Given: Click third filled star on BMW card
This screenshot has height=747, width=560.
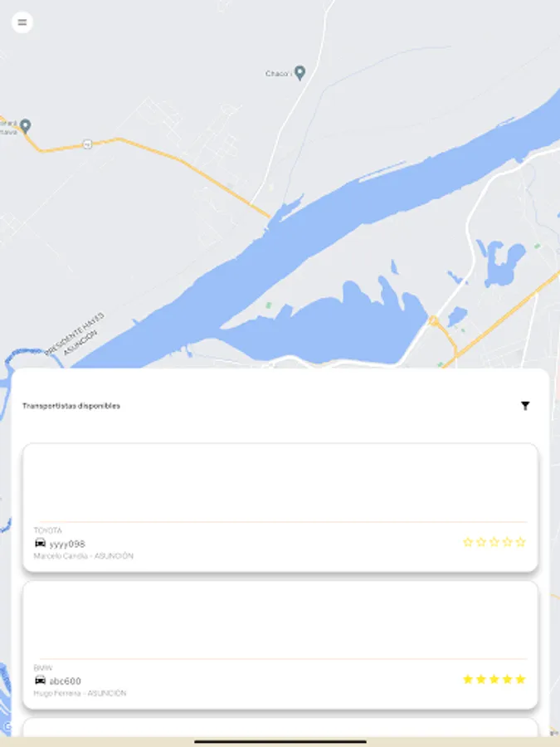Looking at the screenshot, I should tap(494, 679).
